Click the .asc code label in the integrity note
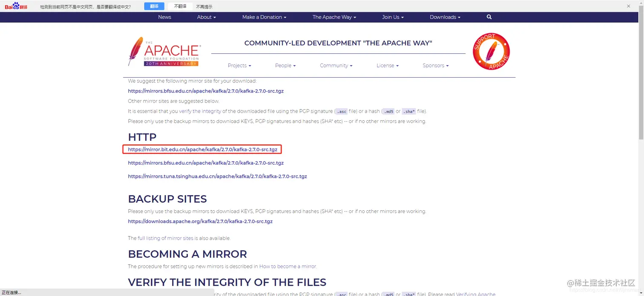Screen dimensions: 644x296 click(x=341, y=111)
